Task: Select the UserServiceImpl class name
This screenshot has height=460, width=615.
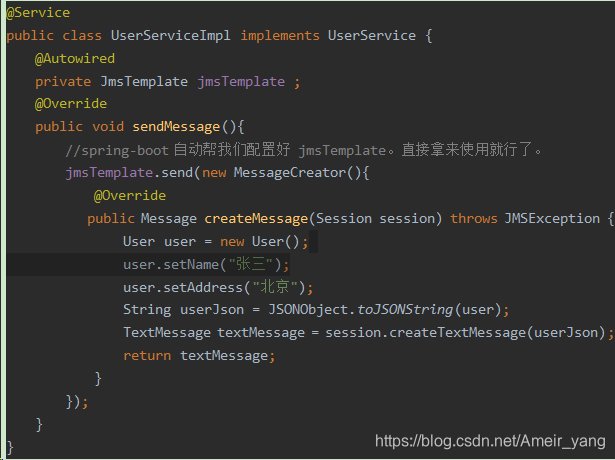Action: [x=171, y=36]
